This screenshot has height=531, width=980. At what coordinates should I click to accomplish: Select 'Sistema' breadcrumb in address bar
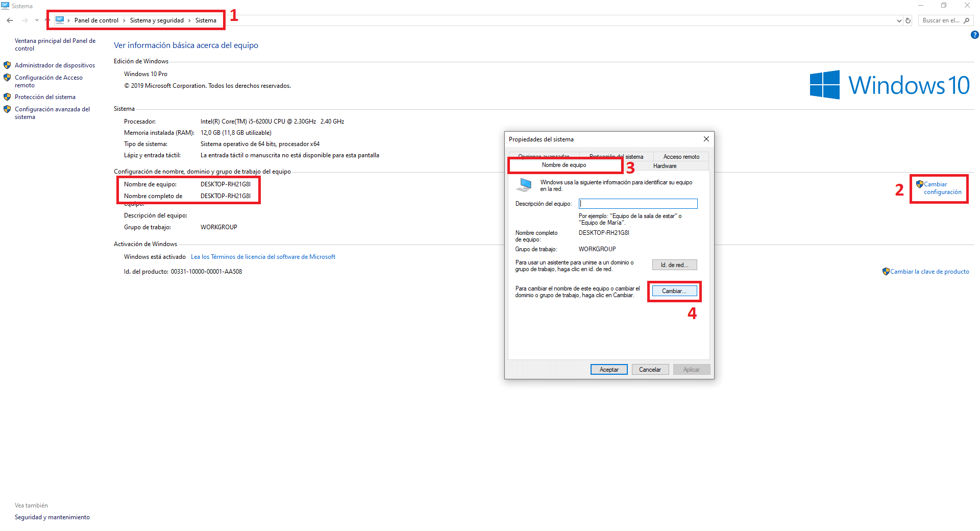(206, 20)
